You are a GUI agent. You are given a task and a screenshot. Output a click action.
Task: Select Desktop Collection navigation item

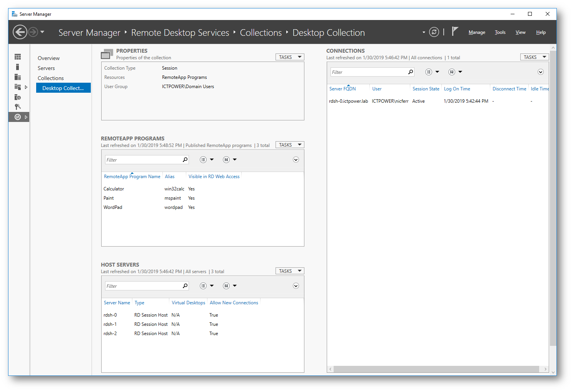(63, 88)
